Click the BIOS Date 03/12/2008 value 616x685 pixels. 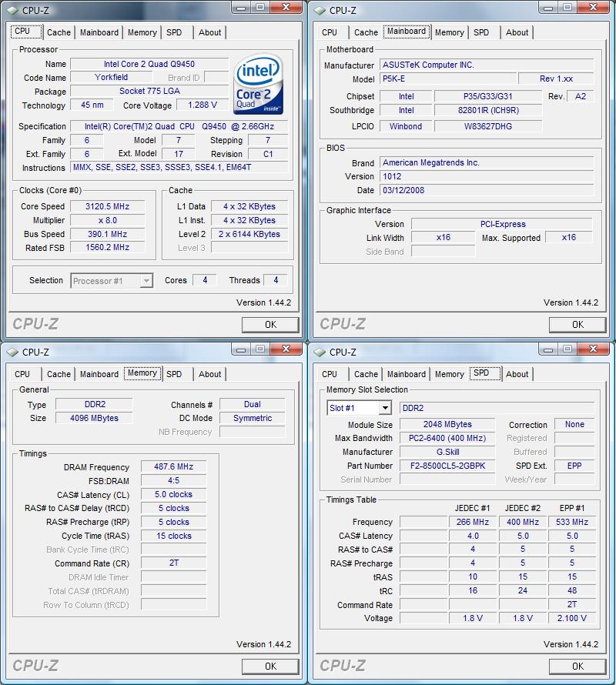(x=487, y=190)
